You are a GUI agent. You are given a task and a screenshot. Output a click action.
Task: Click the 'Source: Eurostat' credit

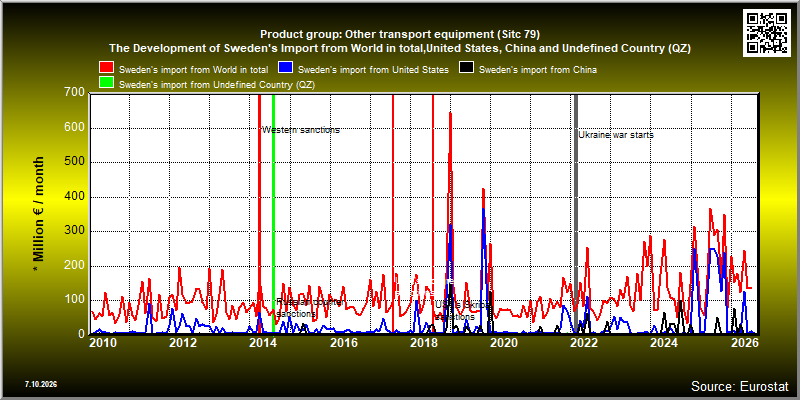click(740, 385)
